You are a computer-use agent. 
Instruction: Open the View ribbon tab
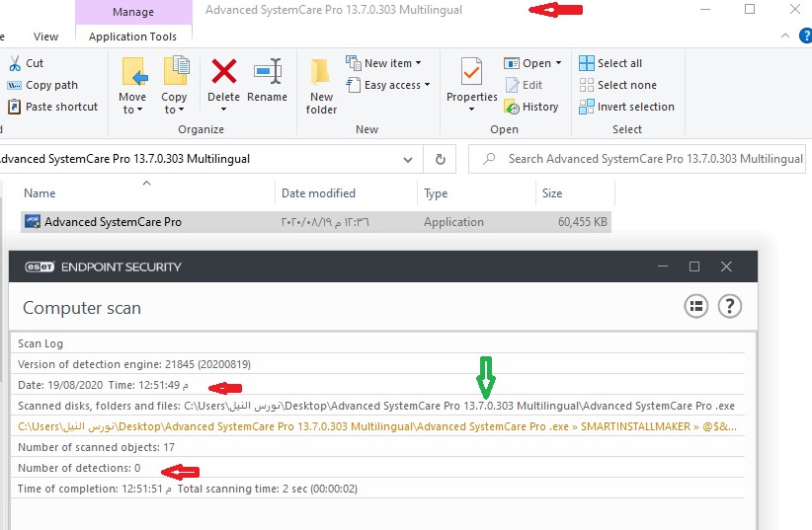click(x=46, y=37)
